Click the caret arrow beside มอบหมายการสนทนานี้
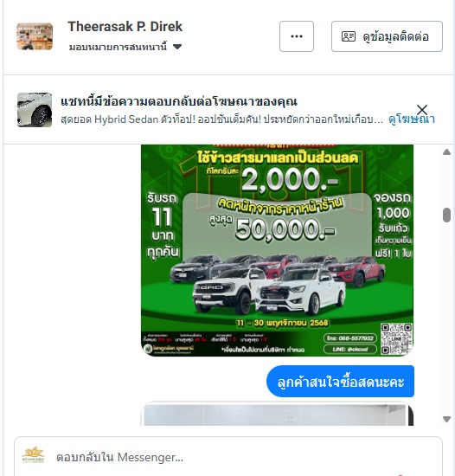Screen dimensions: 455x476 point(177,47)
